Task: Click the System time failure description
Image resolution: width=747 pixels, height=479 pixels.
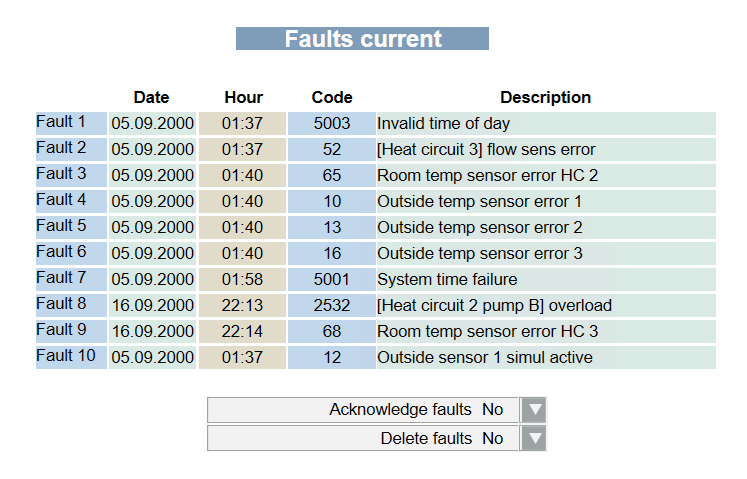Action: (x=447, y=280)
